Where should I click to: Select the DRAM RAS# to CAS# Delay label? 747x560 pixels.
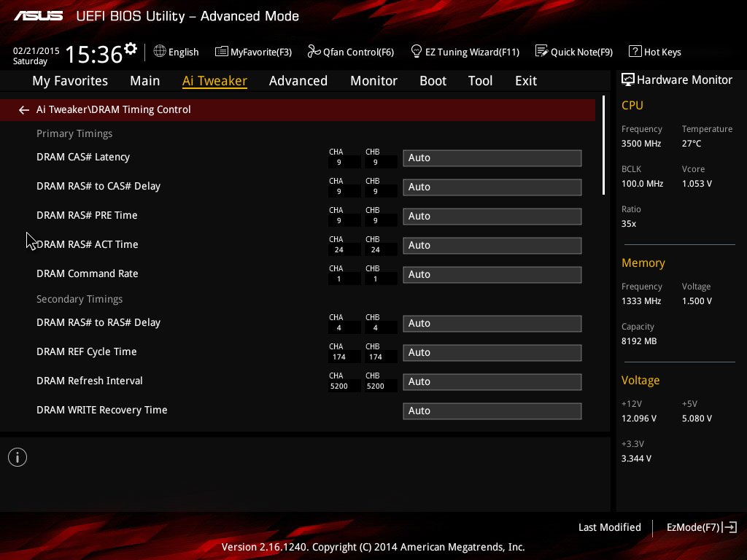point(98,186)
